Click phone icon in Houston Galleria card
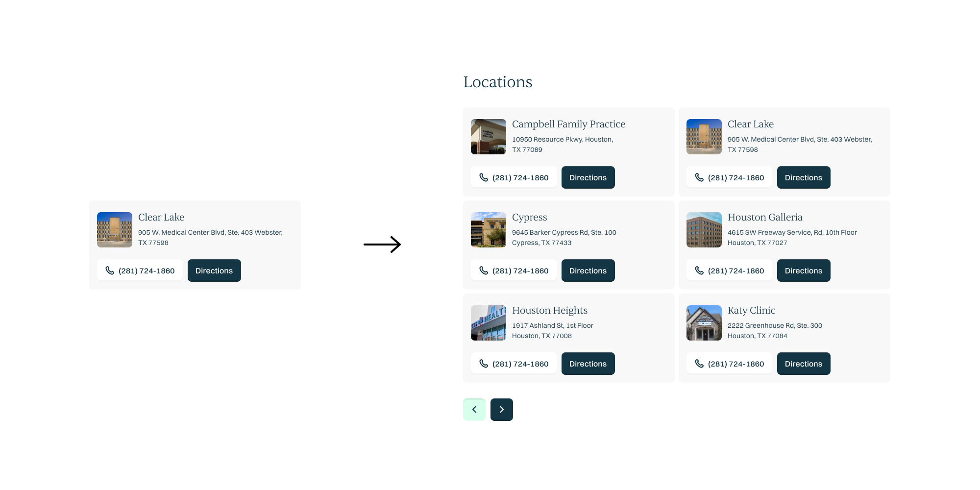The width and height of the screenshot is (980, 490). click(x=699, y=270)
